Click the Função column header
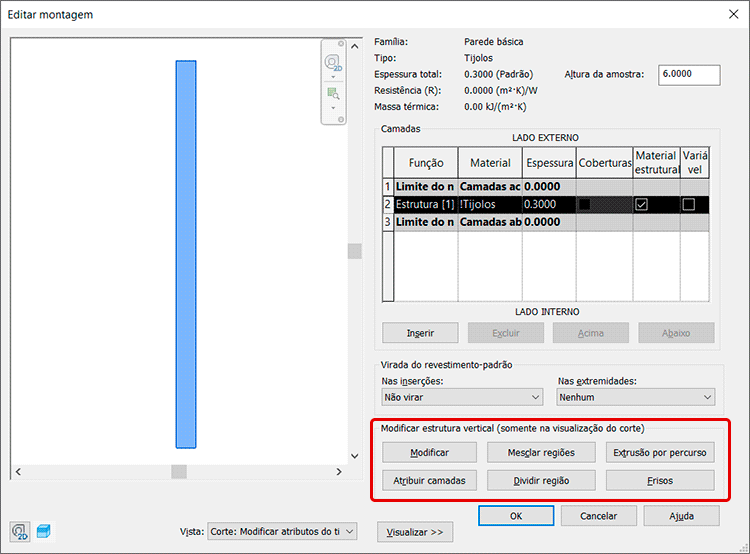The image size is (750, 554). pyautogui.click(x=426, y=163)
